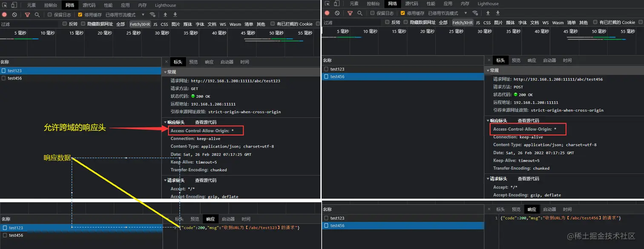Select the WS type filter, upper-left DevTools

pyautogui.click(x=223, y=24)
